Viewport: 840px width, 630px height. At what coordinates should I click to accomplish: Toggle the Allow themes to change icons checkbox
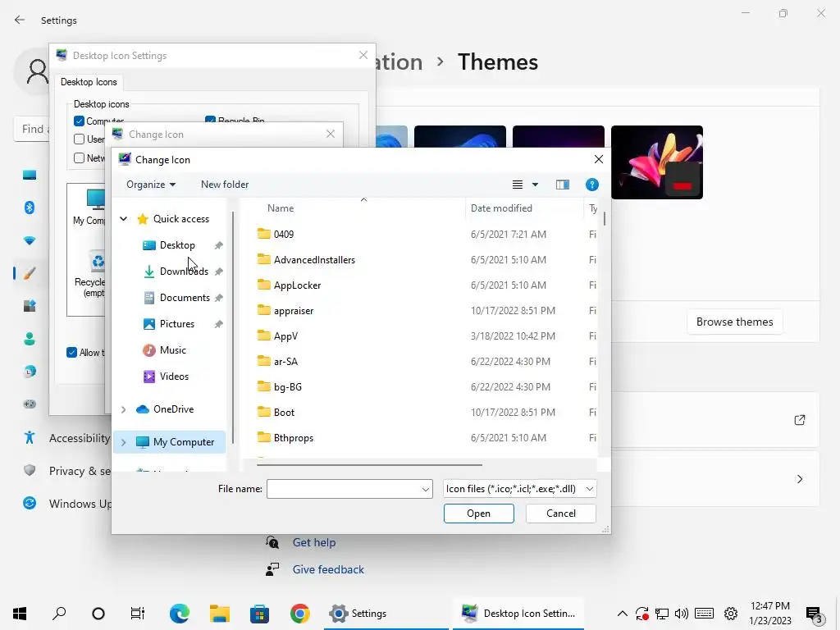(x=72, y=353)
